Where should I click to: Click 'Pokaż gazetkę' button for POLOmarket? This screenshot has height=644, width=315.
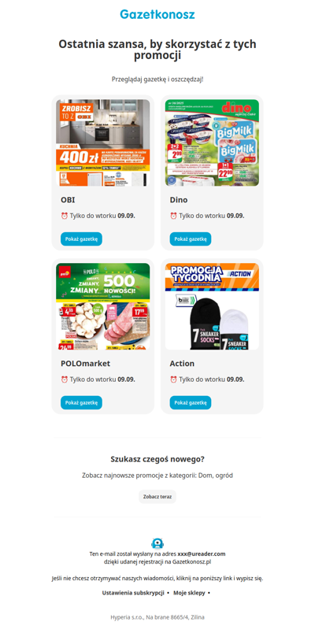(x=81, y=403)
